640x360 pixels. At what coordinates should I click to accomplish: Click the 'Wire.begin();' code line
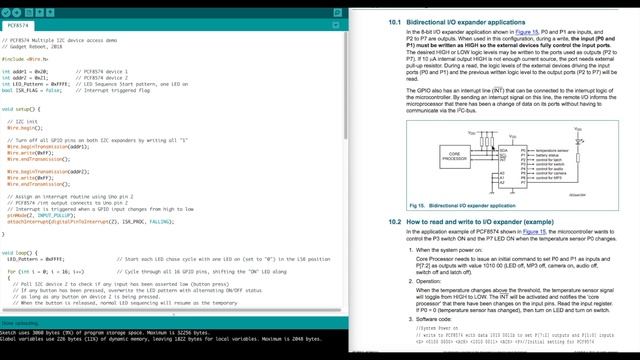24,128
